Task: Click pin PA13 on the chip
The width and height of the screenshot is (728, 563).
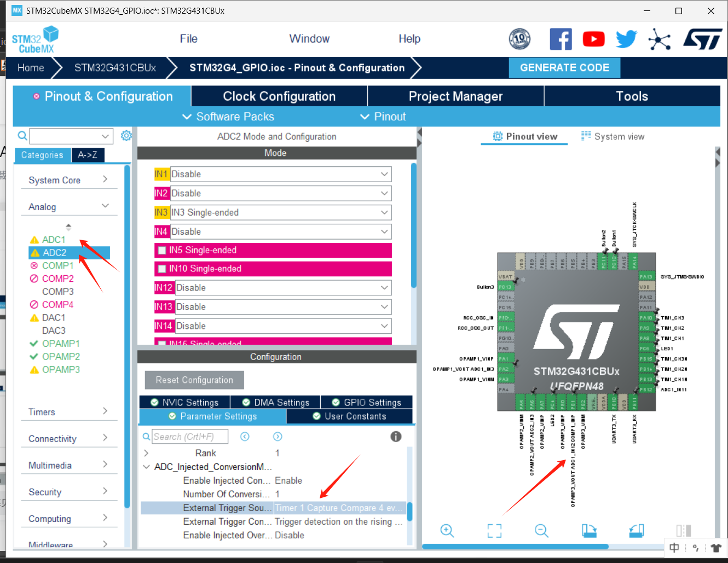Action: point(646,277)
